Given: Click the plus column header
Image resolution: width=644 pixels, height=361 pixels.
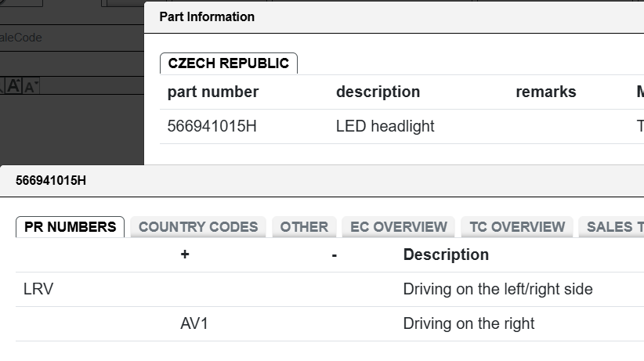Looking at the screenshot, I should (185, 255).
